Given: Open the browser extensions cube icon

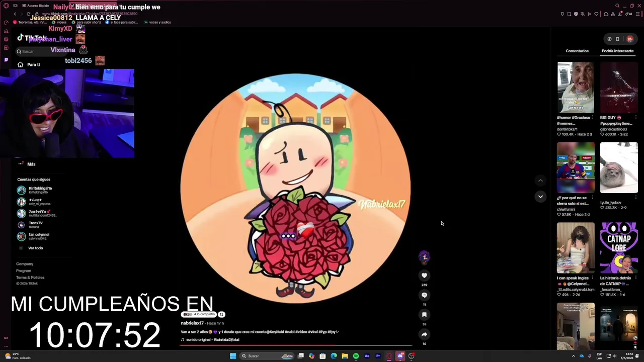Looking at the screenshot, I should tap(606, 14).
